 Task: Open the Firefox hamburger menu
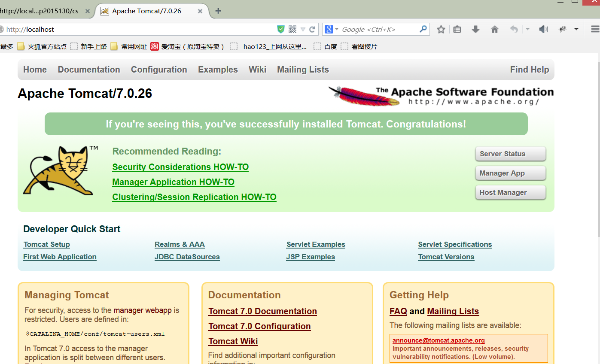[x=595, y=29]
